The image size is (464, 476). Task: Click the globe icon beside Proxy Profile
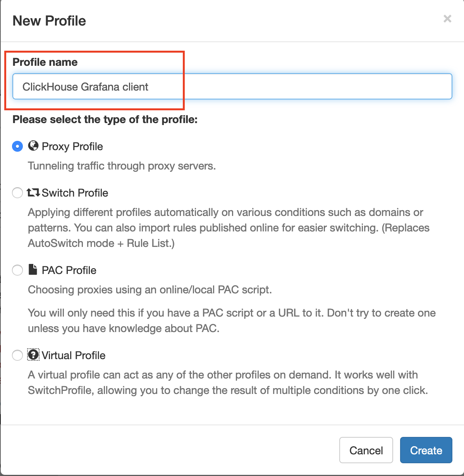pos(33,146)
